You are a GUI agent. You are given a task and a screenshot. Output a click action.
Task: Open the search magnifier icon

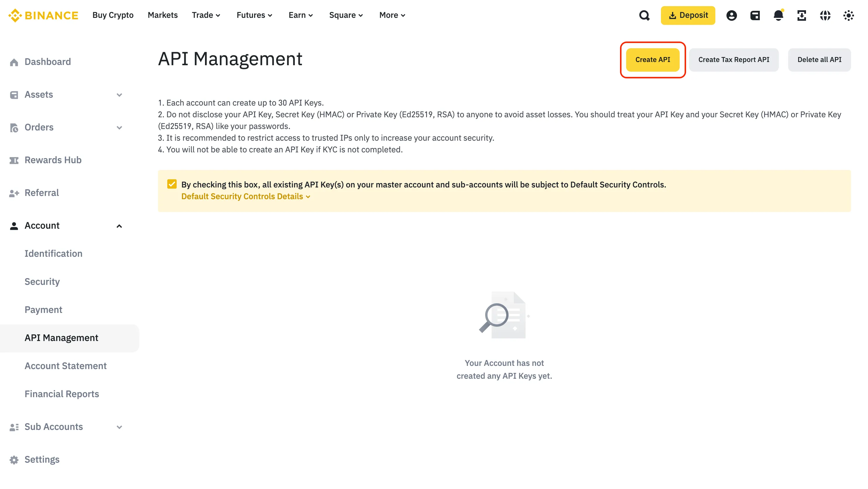(644, 16)
